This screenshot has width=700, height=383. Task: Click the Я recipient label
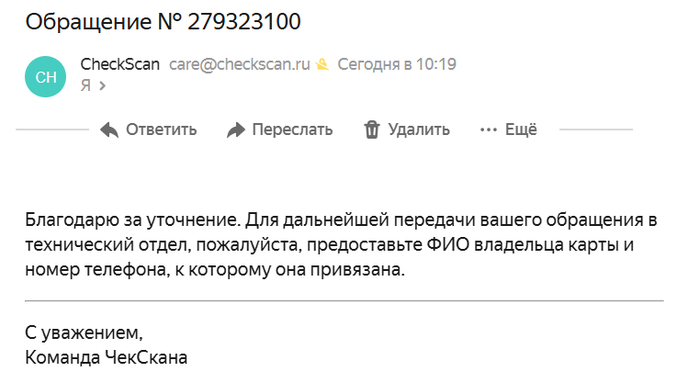[86, 85]
